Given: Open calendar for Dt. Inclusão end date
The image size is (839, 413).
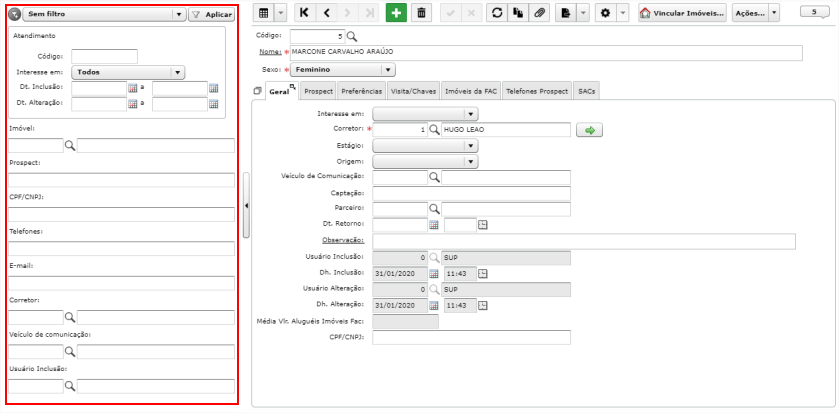Looking at the screenshot, I should coord(213,88).
